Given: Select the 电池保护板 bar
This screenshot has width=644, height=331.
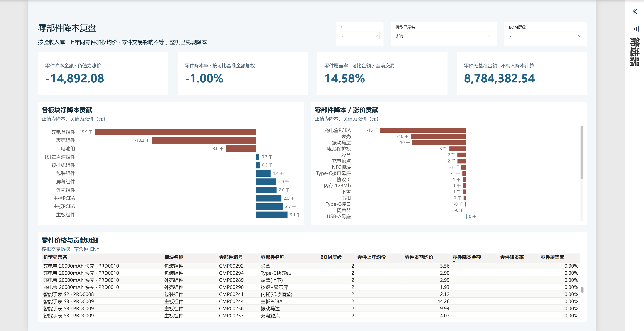Looking at the screenshot, I should pos(457,149).
